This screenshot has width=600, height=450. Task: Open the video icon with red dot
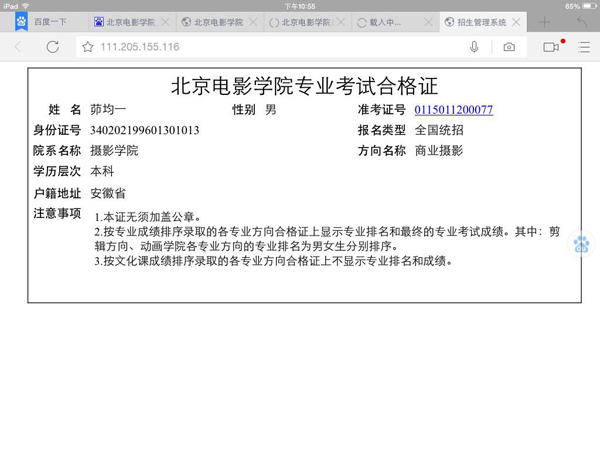click(x=553, y=46)
